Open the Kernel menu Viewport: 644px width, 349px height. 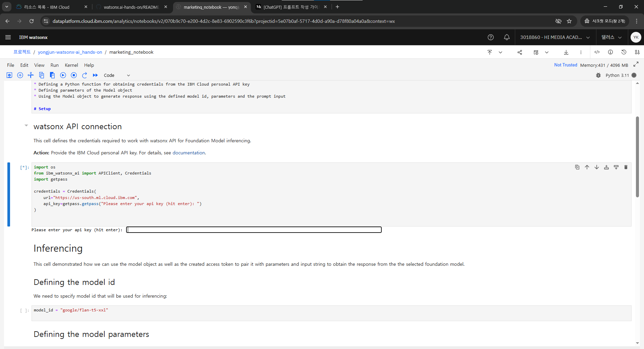coord(71,65)
